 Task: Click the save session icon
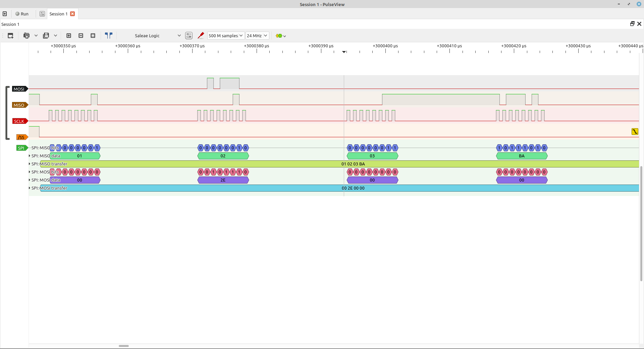(46, 36)
